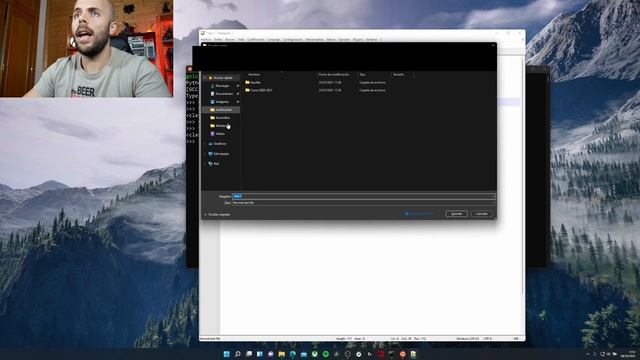Open Imágenes in the save dialog sidebar
Screen dimensions: 640x360
(x=222, y=102)
